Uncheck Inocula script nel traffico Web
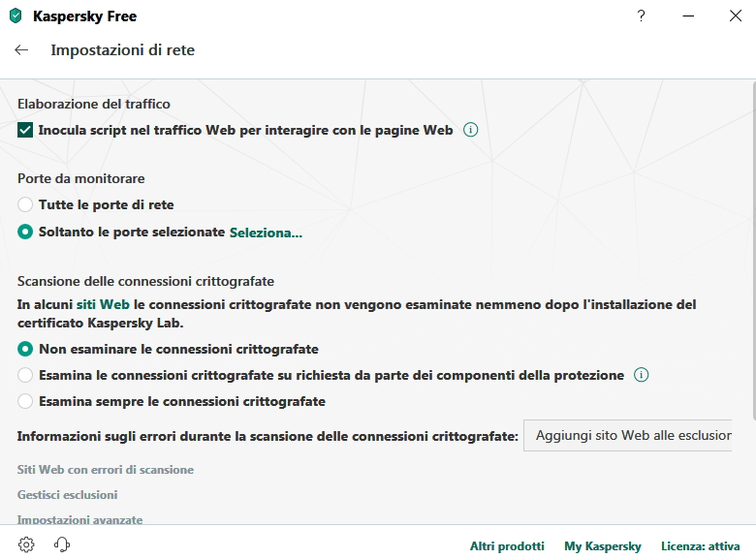 [x=25, y=130]
